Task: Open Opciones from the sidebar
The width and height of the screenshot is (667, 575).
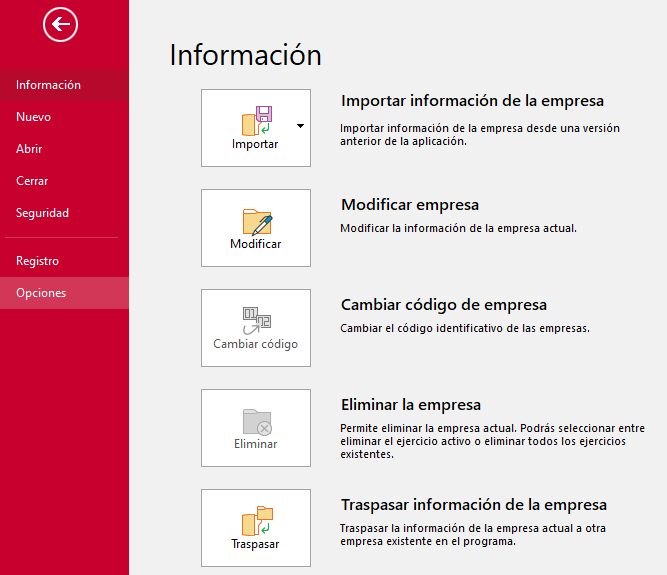Action: pyautogui.click(x=41, y=293)
